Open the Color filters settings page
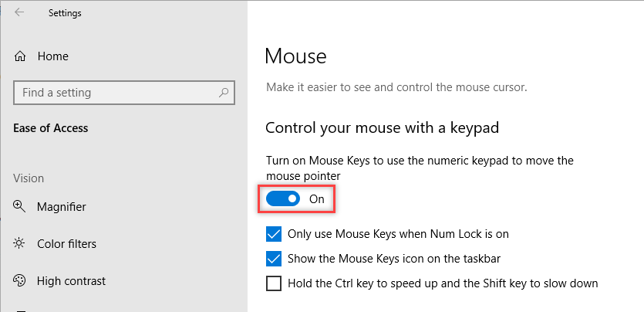 click(x=66, y=244)
